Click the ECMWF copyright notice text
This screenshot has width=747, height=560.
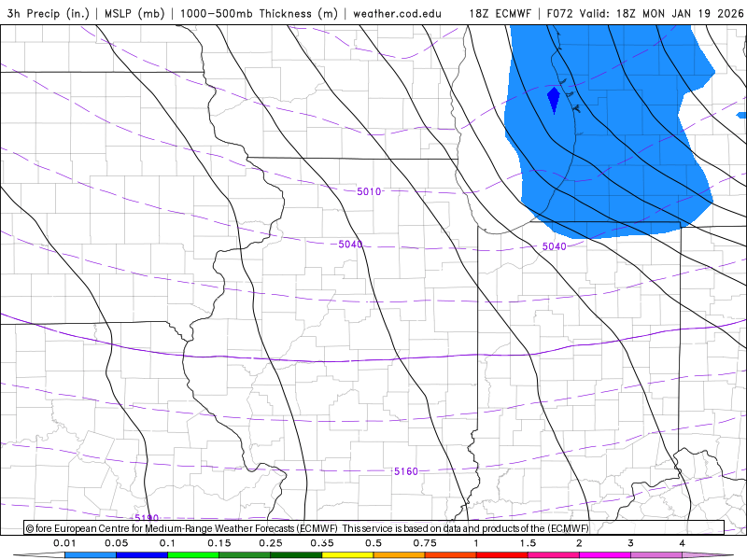pos(308,528)
